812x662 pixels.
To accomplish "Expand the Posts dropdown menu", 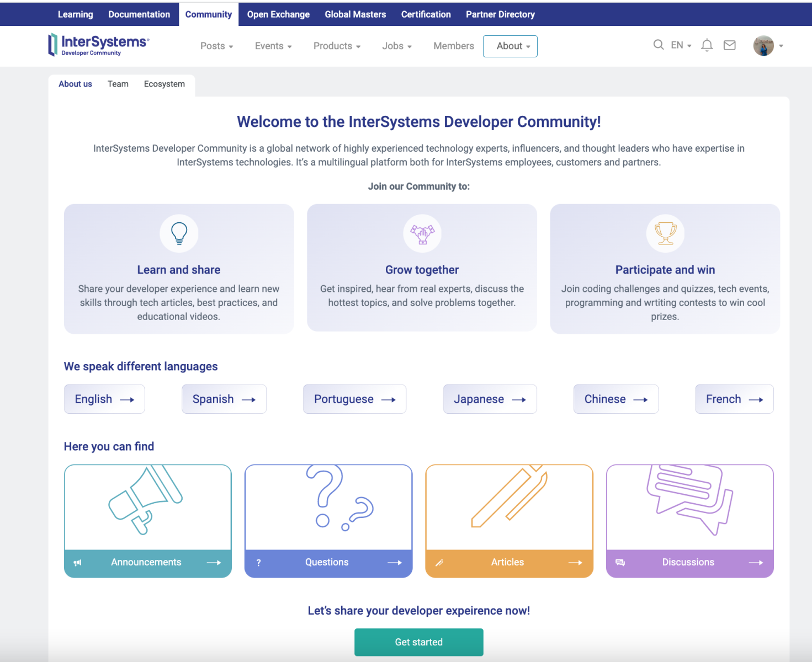I will (x=216, y=46).
